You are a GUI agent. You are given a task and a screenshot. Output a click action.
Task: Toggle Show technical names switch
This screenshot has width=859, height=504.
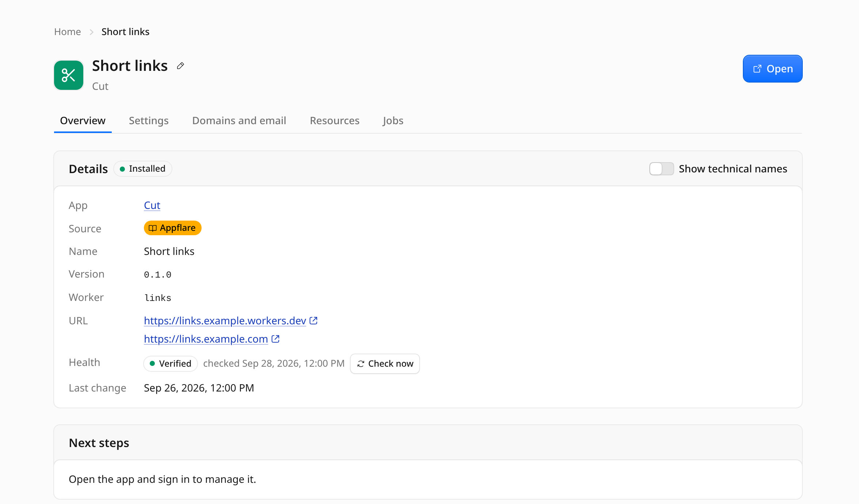tap(661, 169)
